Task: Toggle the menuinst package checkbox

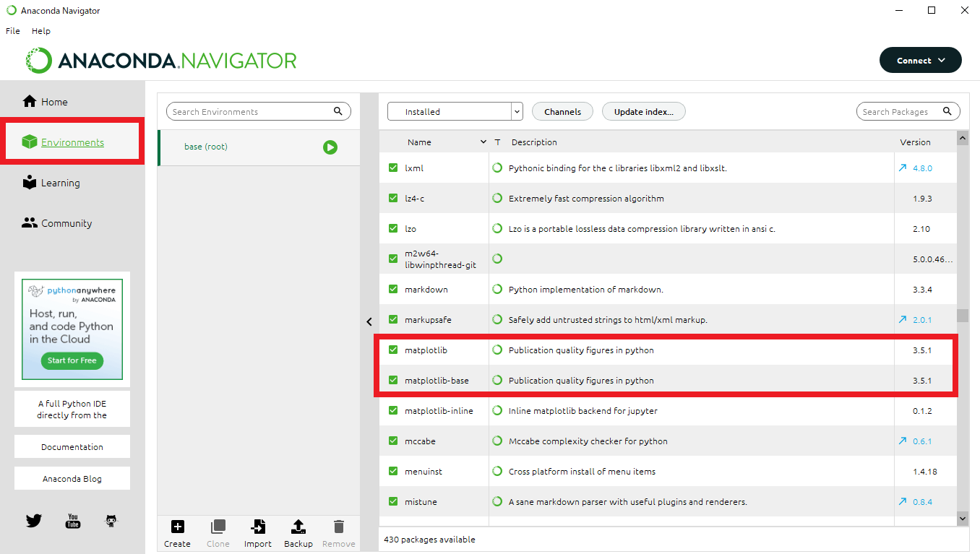Action: 393,471
